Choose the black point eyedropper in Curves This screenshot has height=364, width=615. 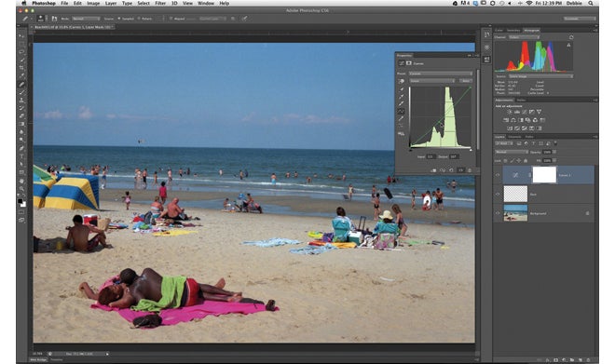pyautogui.click(x=401, y=89)
